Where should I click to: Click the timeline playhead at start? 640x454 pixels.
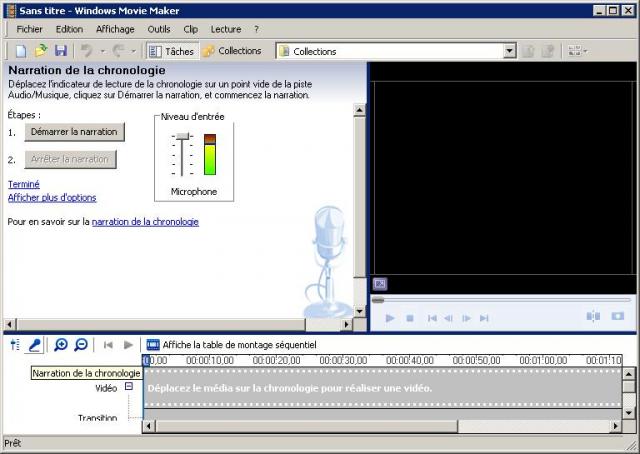point(146,361)
